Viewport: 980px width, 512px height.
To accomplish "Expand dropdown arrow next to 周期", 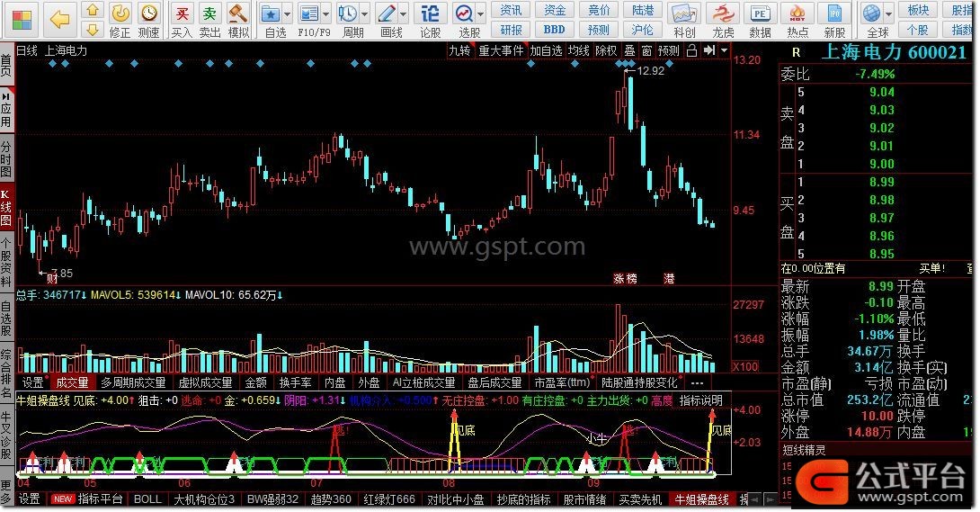I will pos(364,13).
